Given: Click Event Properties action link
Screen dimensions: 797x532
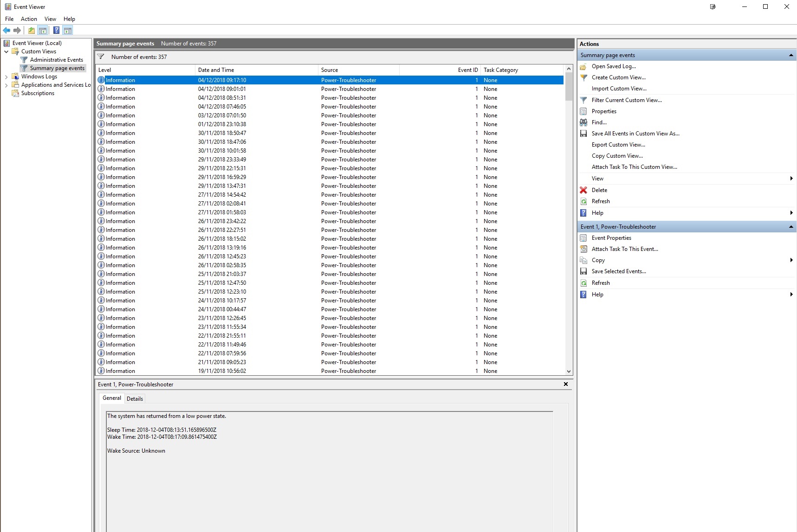Looking at the screenshot, I should pyautogui.click(x=611, y=238).
